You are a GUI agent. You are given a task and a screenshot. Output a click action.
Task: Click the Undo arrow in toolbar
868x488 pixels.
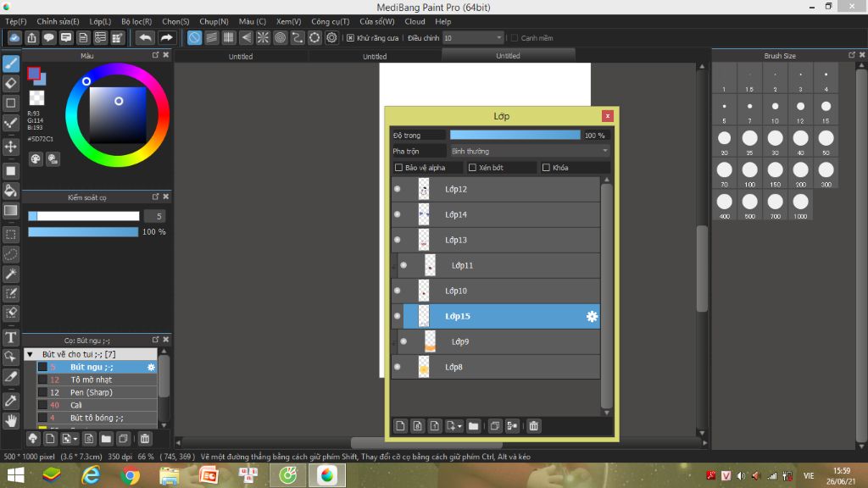click(x=146, y=38)
